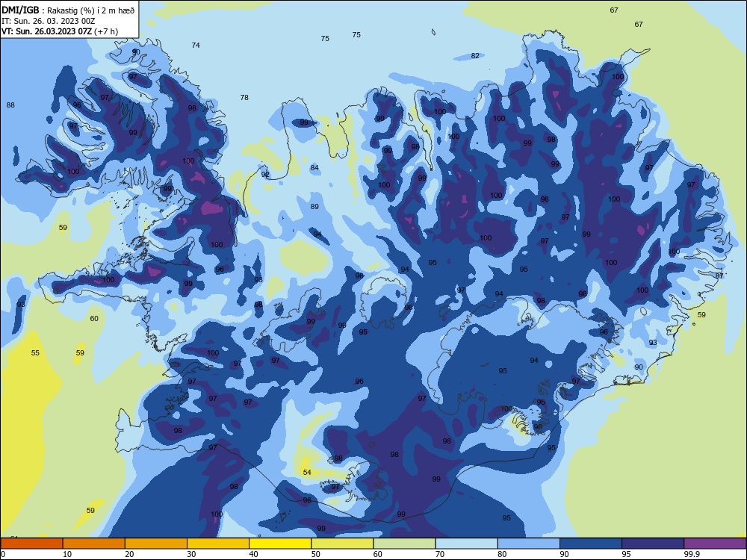Click the DMI/IGB Rakastig title line
The image size is (747, 560).
(68, 10)
